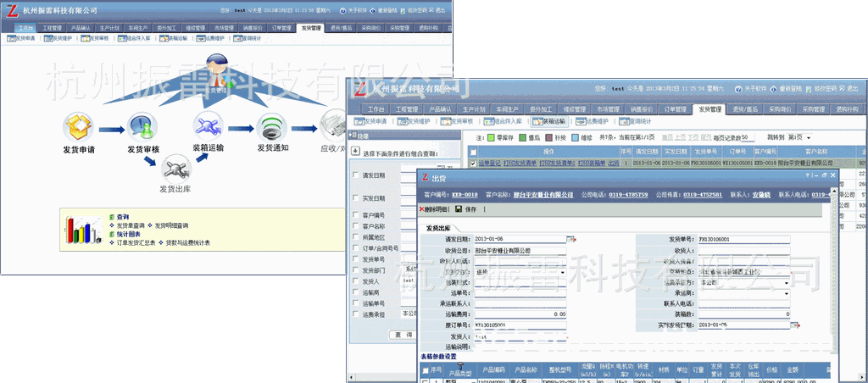Viewport: 868px width, 383px height.
Task: Open 重新登陆 in the back window header
Action: (x=387, y=10)
